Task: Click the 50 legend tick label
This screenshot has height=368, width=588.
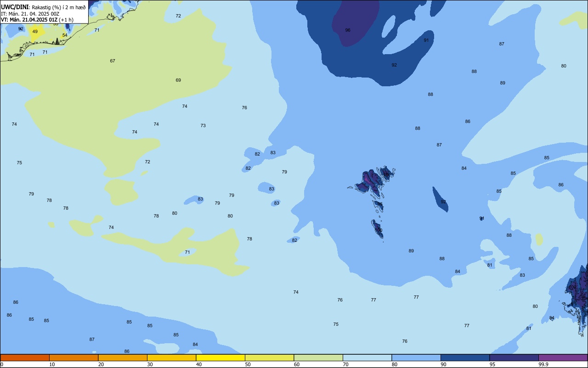Action: point(248,364)
